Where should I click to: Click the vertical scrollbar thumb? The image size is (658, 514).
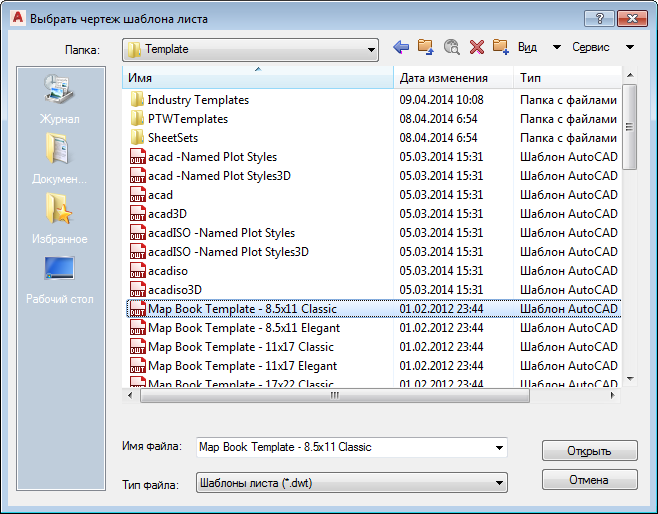click(x=629, y=127)
